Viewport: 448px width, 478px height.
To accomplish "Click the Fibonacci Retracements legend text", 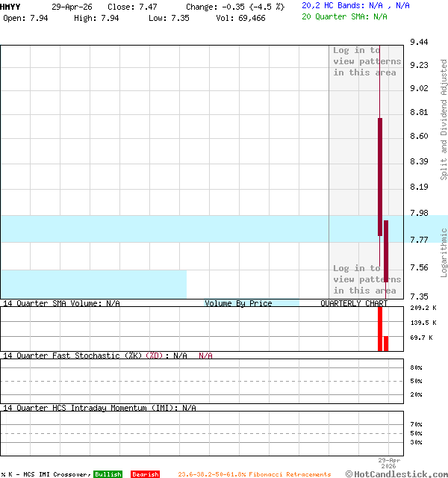I will coord(254,474).
